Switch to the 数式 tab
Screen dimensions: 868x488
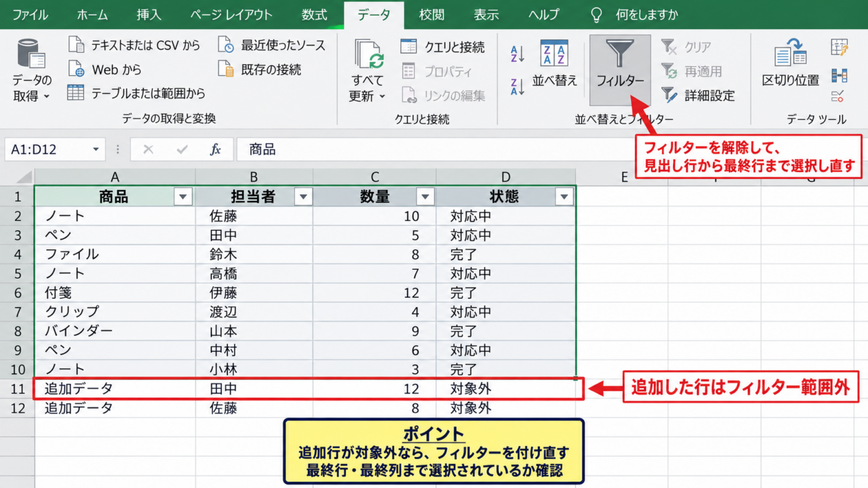tap(315, 14)
